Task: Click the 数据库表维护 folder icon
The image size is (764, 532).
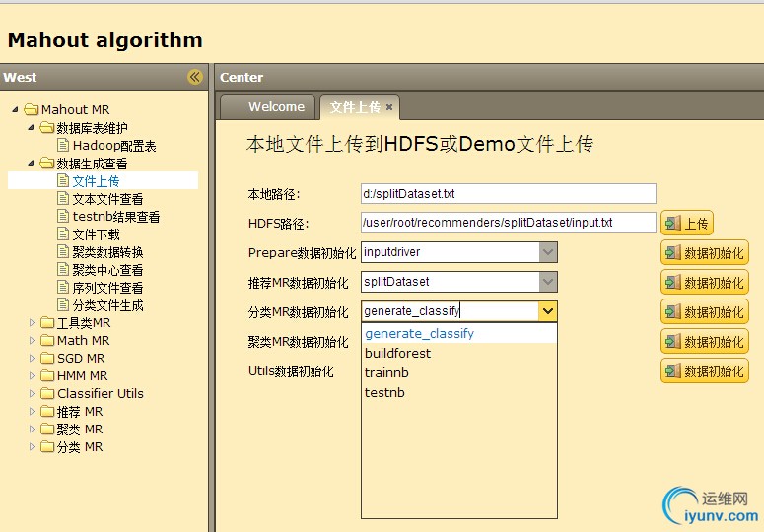Action: click(x=46, y=127)
